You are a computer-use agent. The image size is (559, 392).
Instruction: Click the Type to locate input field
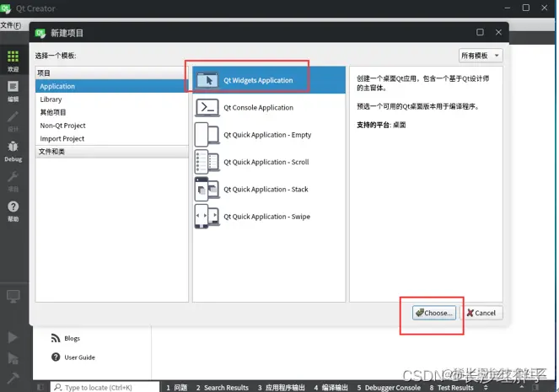pos(105,387)
